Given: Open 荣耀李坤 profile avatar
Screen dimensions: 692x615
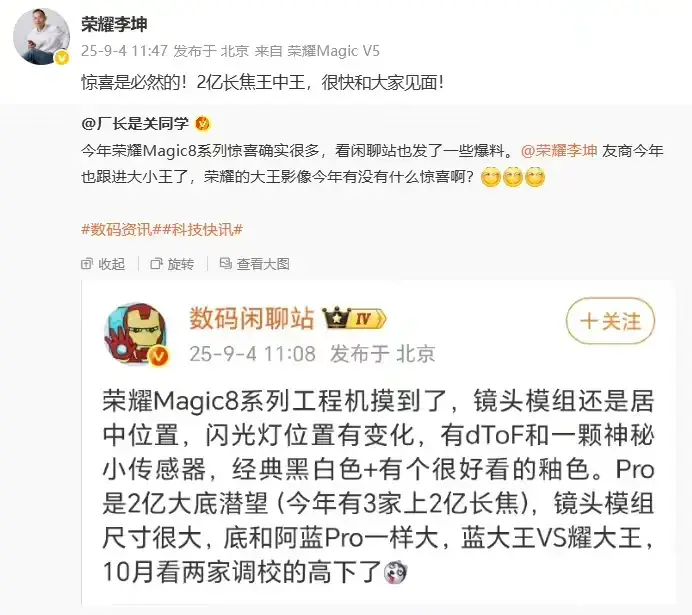Looking at the screenshot, I should pyautogui.click(x=41, y=36).
